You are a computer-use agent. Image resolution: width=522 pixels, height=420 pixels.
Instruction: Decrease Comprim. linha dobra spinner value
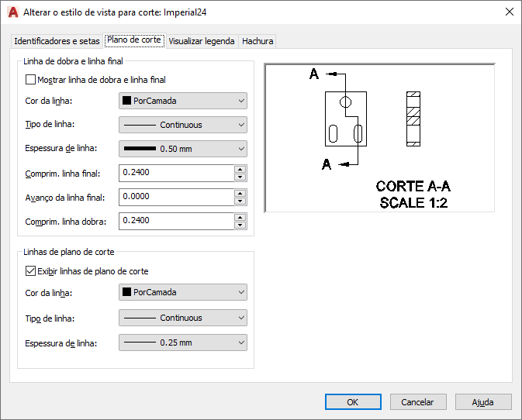coord(240,225)
